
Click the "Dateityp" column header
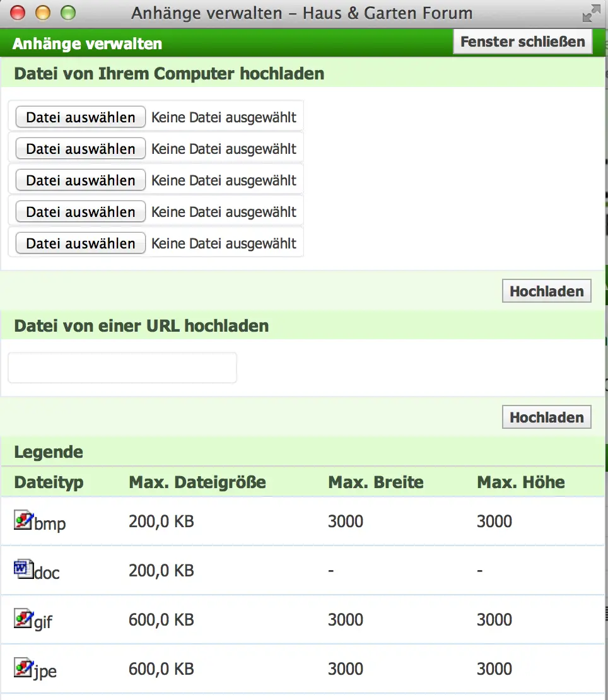(x=49, y=483)
